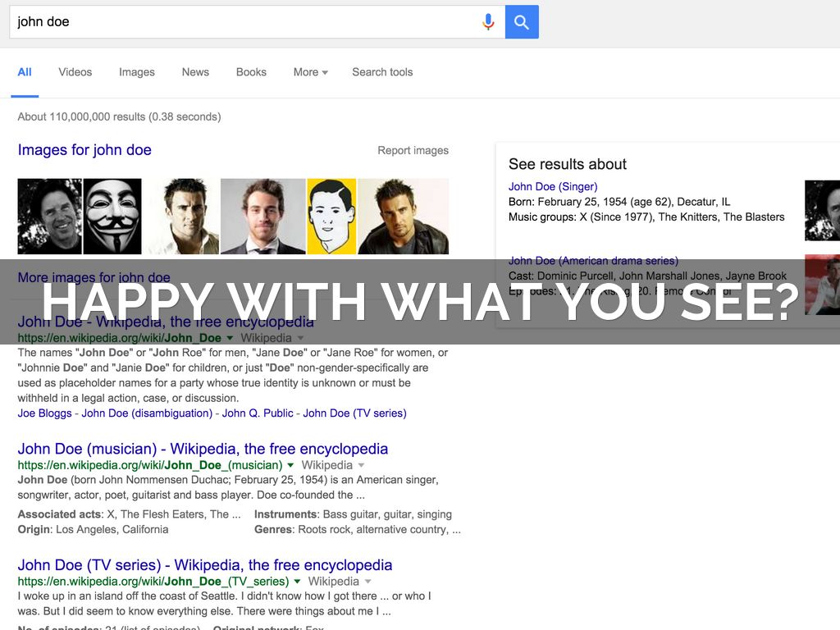Screen dimensions: 840x630
Task: Open dropdown arrow beside John_Doe_(TV_series) URL
Action: 297,582
